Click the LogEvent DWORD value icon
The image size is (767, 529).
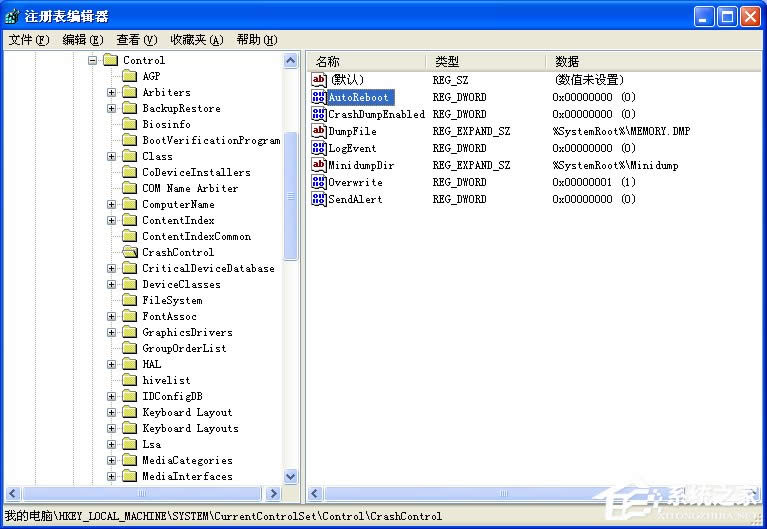pos(319,148)
